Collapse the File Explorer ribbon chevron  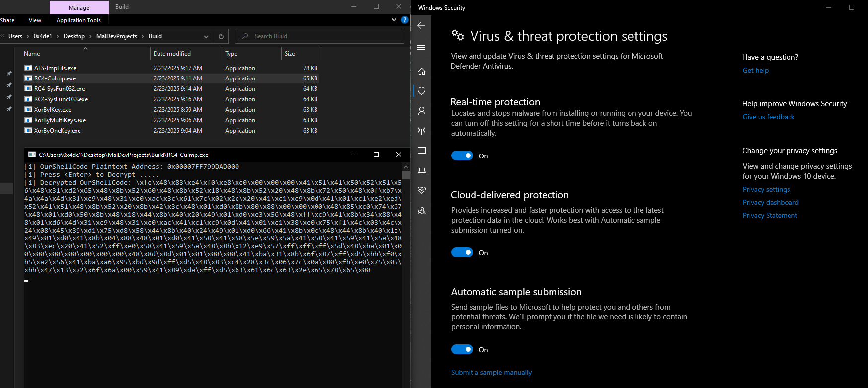pos(394,20)
